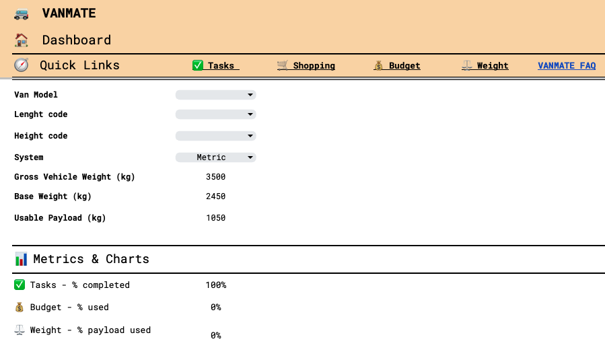The width and height of the screenshot is (605, 364).
Task: Click the scales icon beside Weight - % payload used
Action: coord(20,330)
